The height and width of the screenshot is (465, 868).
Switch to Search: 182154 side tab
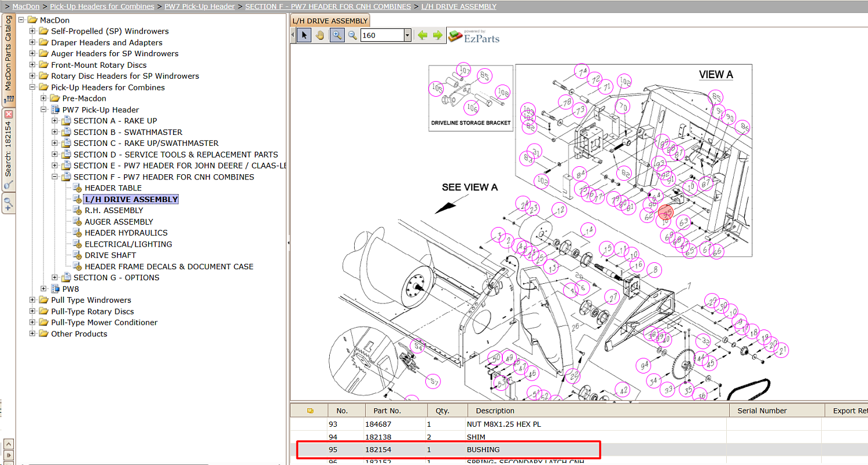(x=8, y=149)
